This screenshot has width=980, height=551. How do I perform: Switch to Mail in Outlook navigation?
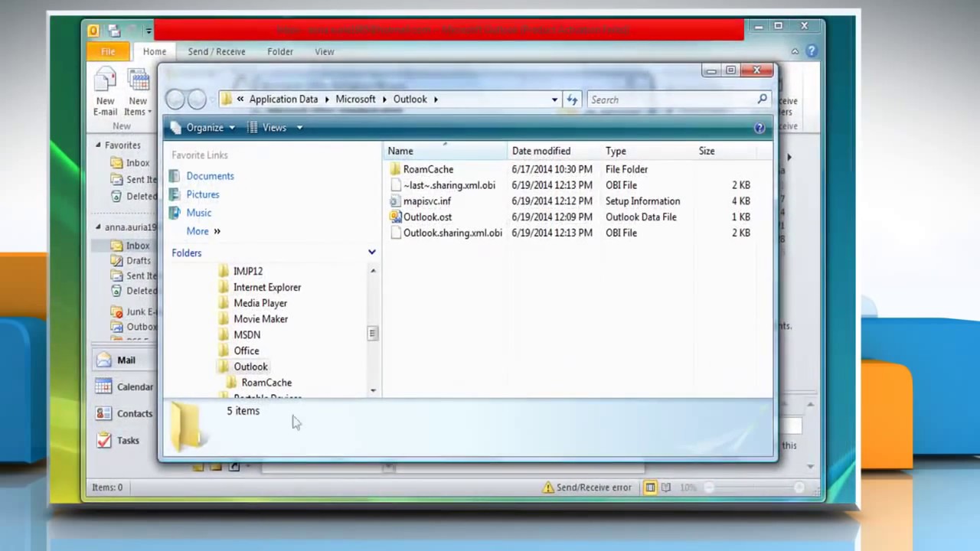tap(125, 360)
